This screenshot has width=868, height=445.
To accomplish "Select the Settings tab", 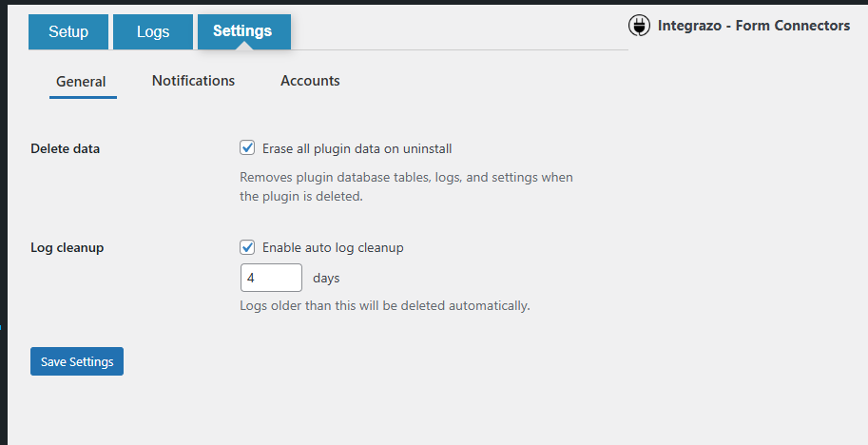I will click(x=242, y=31).
